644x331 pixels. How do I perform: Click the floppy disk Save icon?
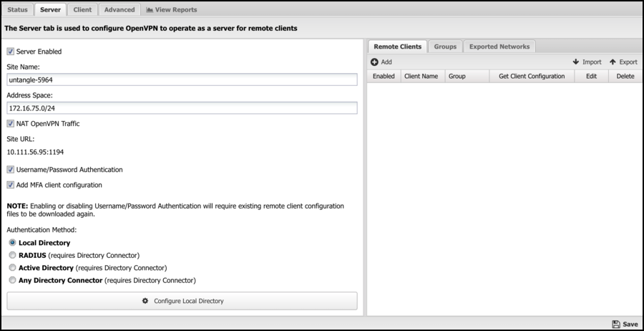[616, 324]
